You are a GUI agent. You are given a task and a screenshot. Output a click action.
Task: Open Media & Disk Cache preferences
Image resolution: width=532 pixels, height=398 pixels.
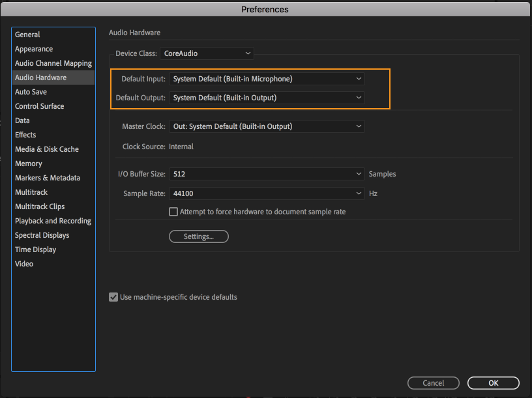click(47, 149)
